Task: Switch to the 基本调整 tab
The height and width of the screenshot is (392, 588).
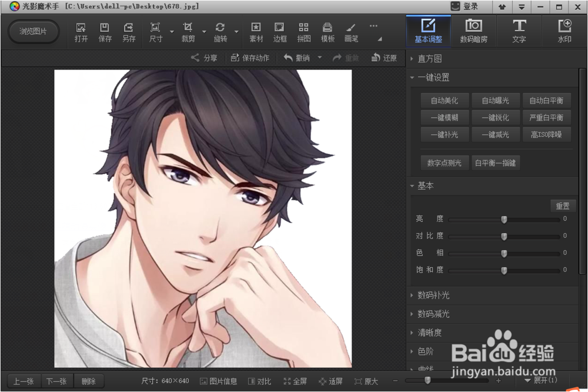Action: click(x=428, y=31)
